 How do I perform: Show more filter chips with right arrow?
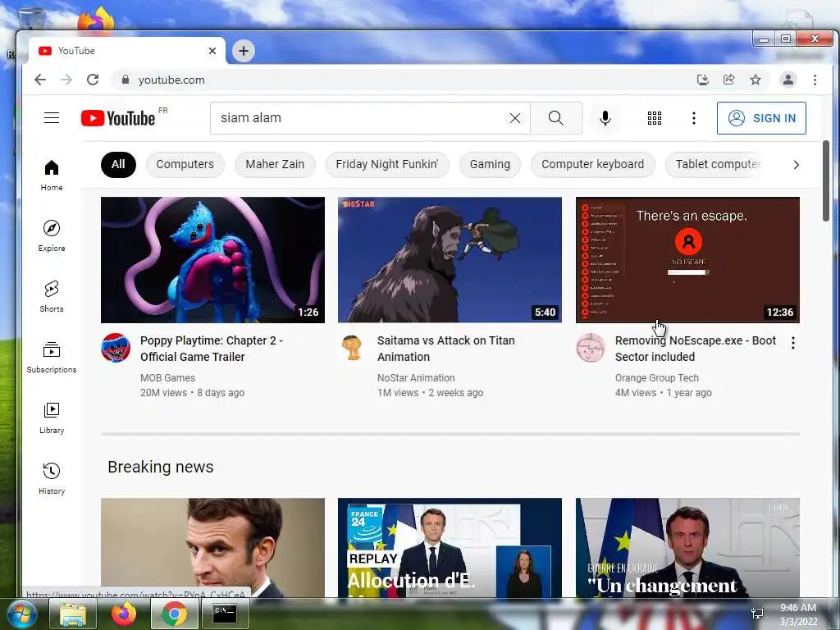coord(796,164)
